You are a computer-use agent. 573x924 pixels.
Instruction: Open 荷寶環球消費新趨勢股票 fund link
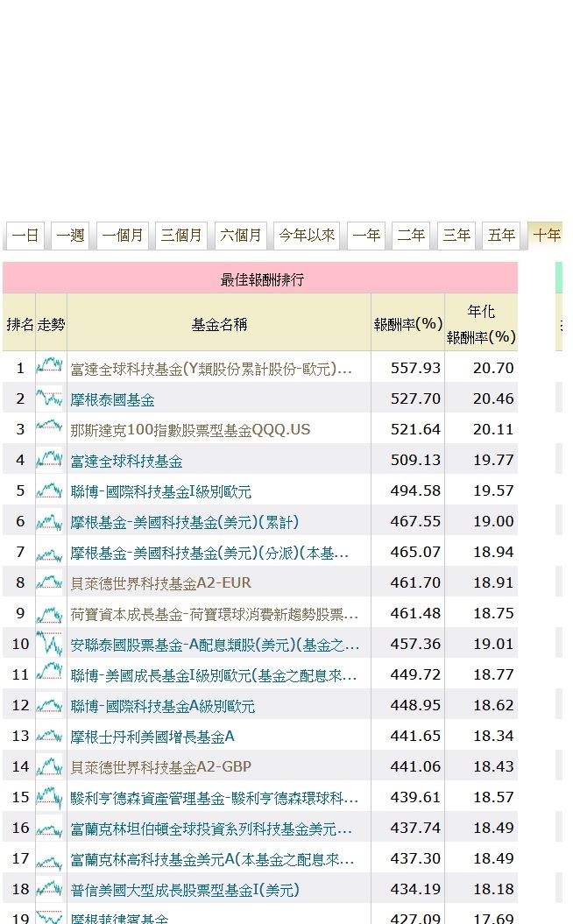[x=214, y=615]
